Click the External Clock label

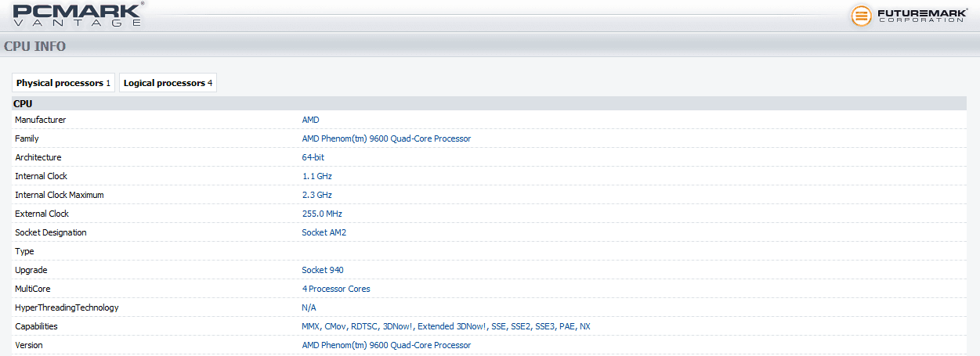click(42, 214)
